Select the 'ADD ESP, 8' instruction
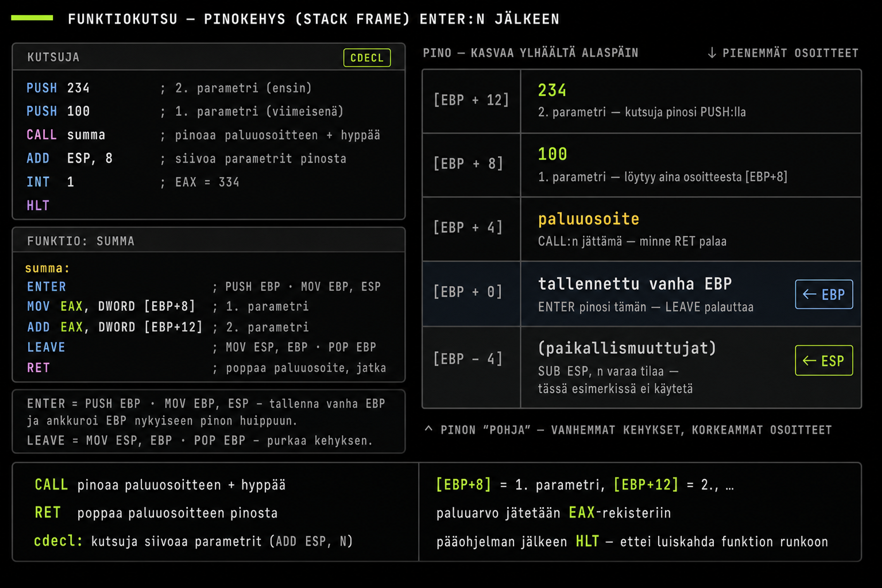The height and width of the screenshot is (588, 882). [x=69, y=158]
